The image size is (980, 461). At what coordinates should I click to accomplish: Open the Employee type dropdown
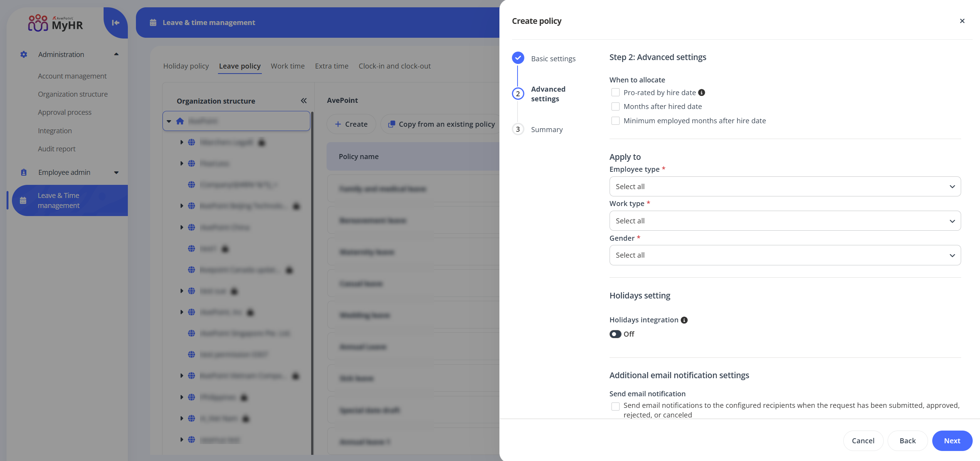(785, 186)
